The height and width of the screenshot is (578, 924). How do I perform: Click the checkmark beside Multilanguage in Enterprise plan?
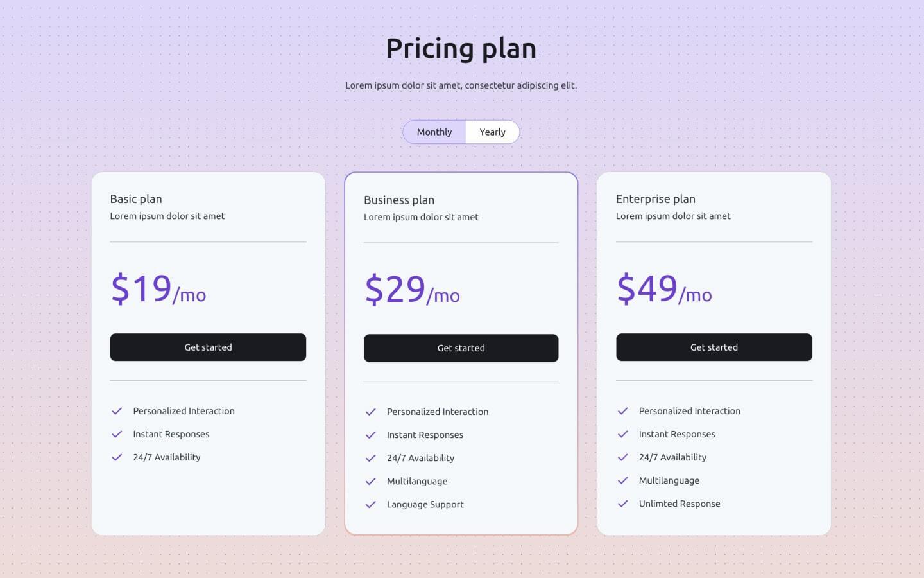coord(623,480)
